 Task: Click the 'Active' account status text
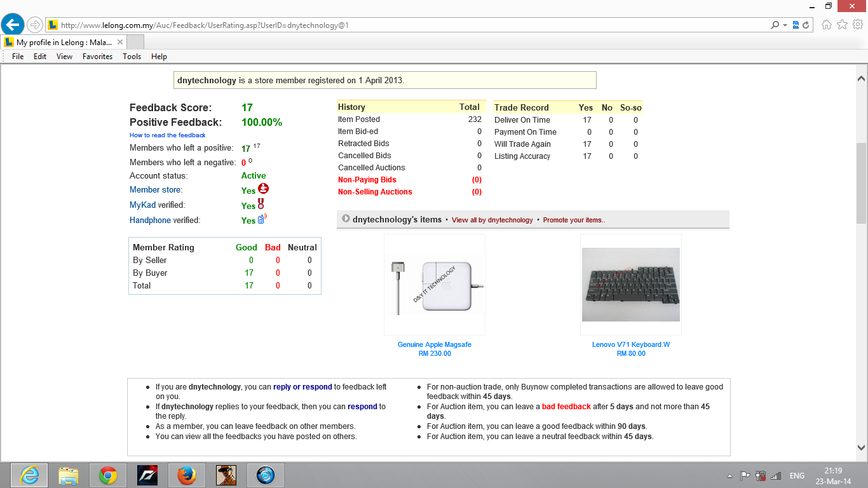pyautogui.click(x=254, y=176)
